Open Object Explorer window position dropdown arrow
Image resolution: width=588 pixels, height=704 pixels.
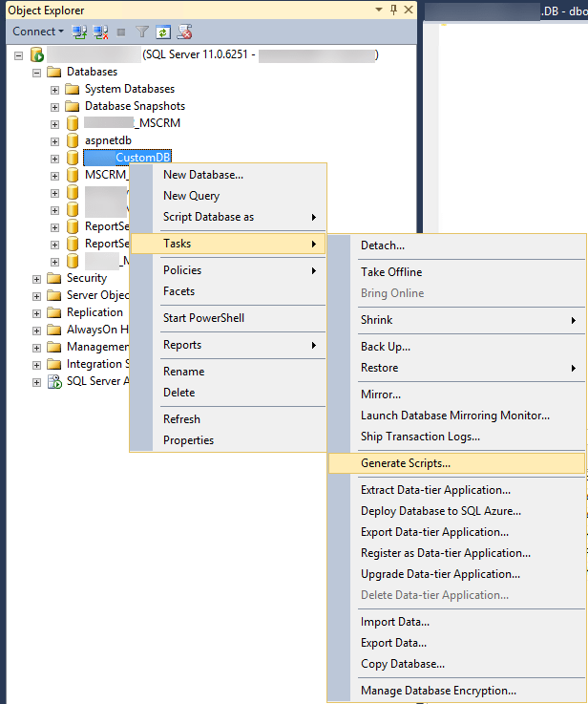379,10
